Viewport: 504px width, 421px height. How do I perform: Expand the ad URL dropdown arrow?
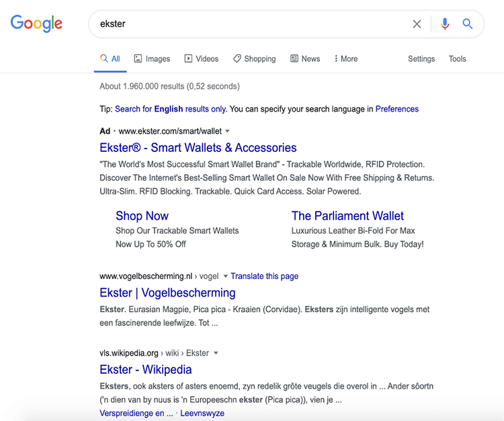click(227, 131)
